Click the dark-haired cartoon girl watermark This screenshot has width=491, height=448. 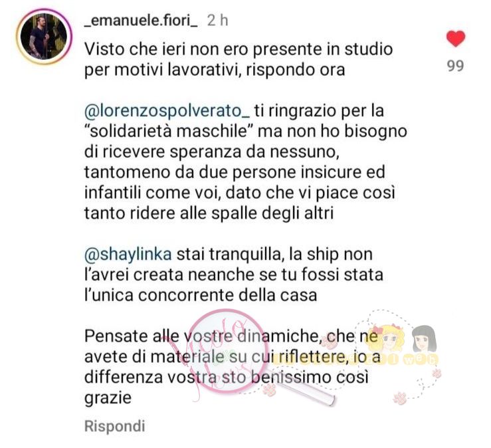click(425, 339)
